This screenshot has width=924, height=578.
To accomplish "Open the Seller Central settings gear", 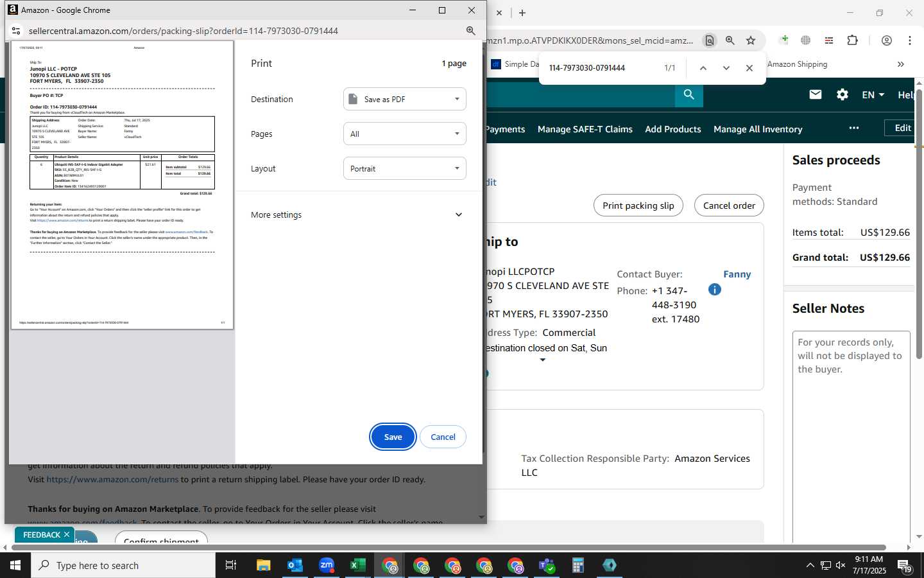I will [842, 94].
